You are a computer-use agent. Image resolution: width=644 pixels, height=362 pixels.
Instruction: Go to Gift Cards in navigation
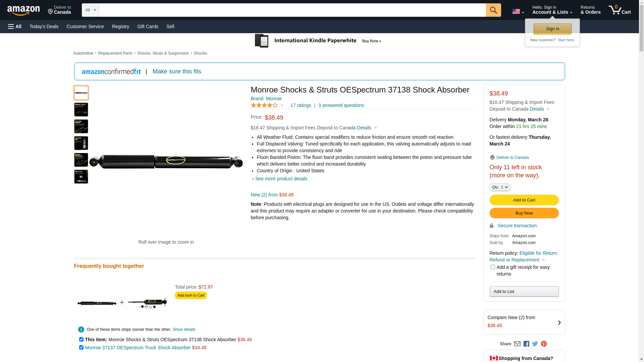(148, 26)
